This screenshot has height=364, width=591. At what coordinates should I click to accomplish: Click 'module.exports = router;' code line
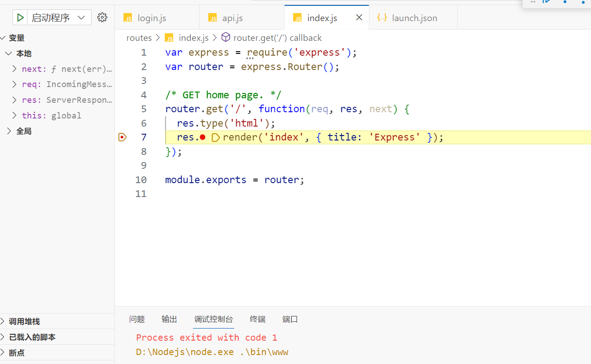coord(235,180)
